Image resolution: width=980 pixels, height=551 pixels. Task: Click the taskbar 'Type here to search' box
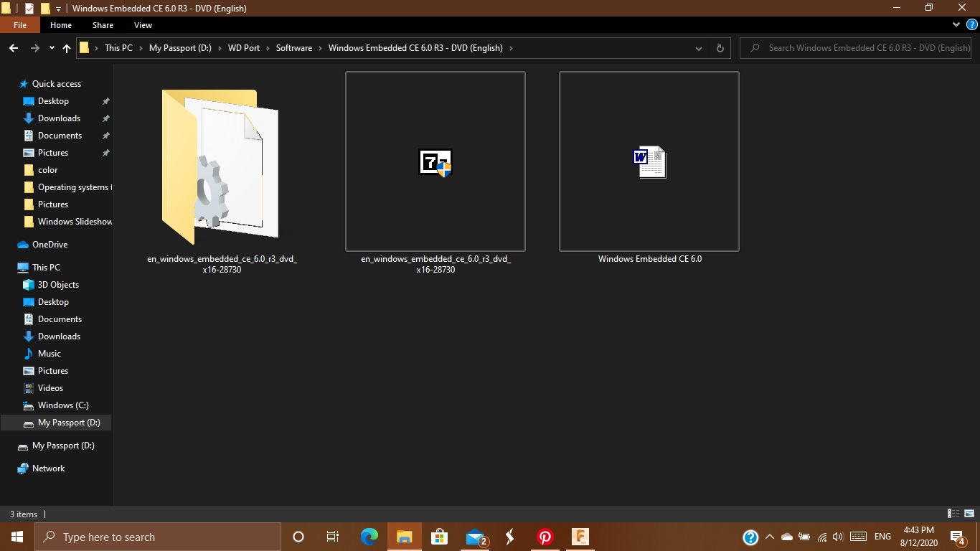click(x=158, y=537)
